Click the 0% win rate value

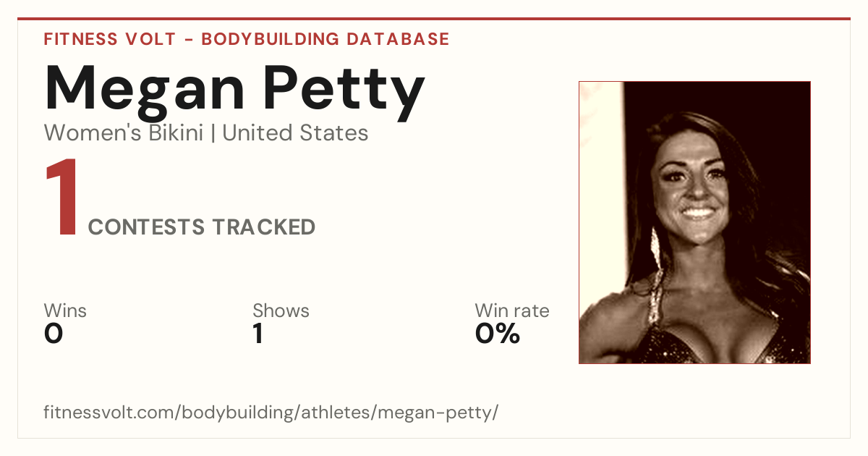pos(498,334)
